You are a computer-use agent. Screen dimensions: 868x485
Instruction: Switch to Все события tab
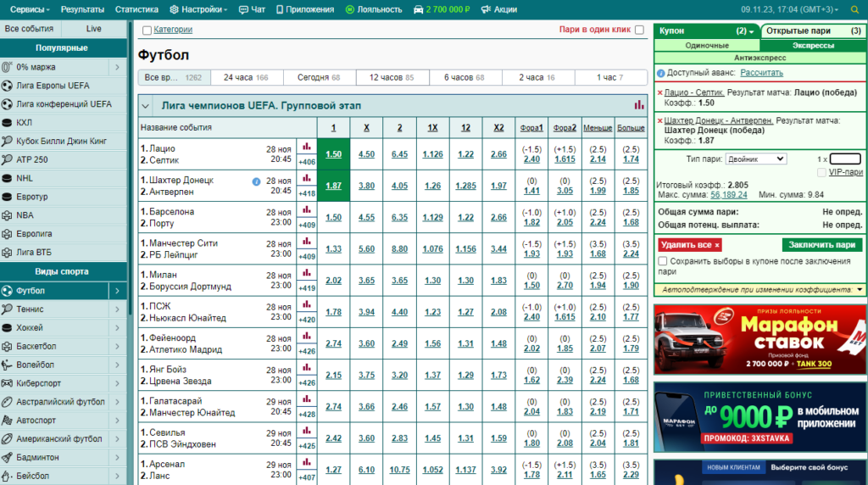(30, 29)
